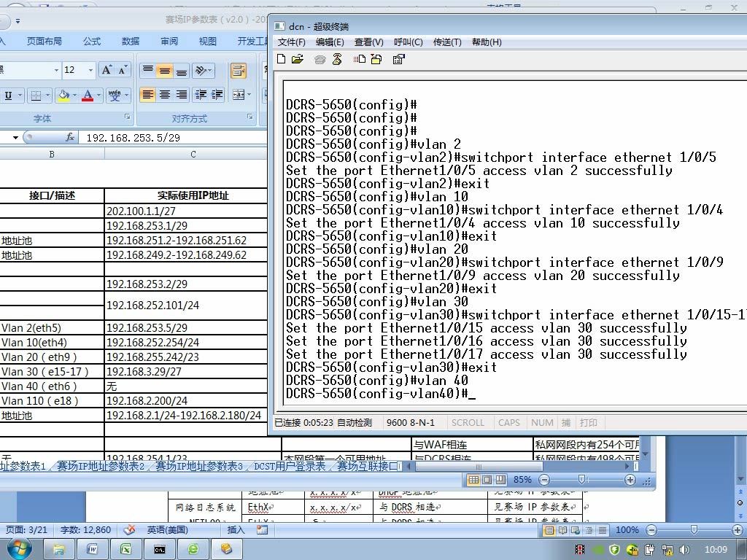Click Open folder icon in HyperTerminal toolbar
Screen dimensions: 747x560
[x=298, y=59]
